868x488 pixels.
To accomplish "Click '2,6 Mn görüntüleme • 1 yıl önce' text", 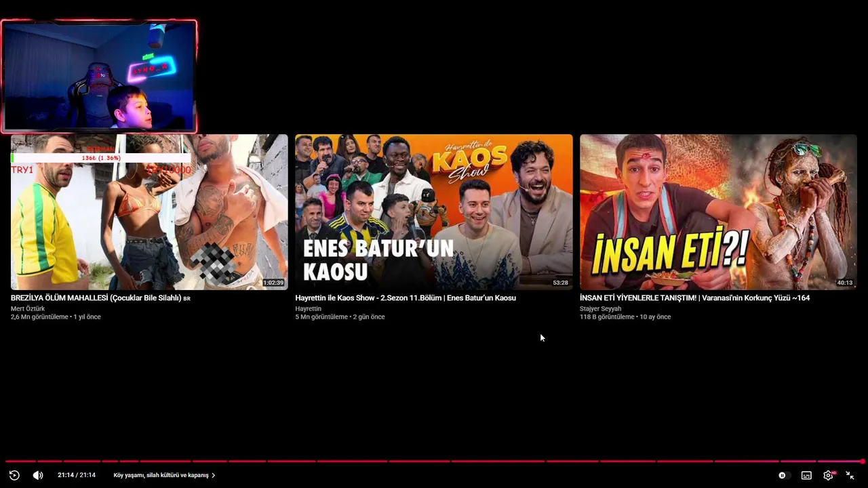I will point(56,317).
